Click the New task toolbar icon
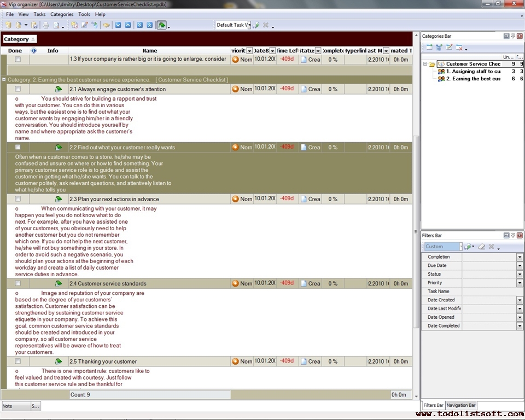This screenshot has height=420, width=525. tap(74, 25)
